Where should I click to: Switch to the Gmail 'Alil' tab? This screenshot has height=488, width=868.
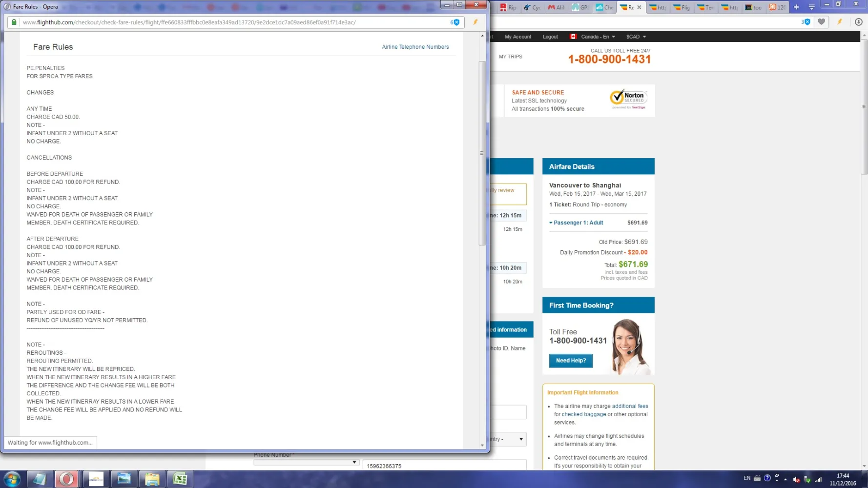point(557,7)
